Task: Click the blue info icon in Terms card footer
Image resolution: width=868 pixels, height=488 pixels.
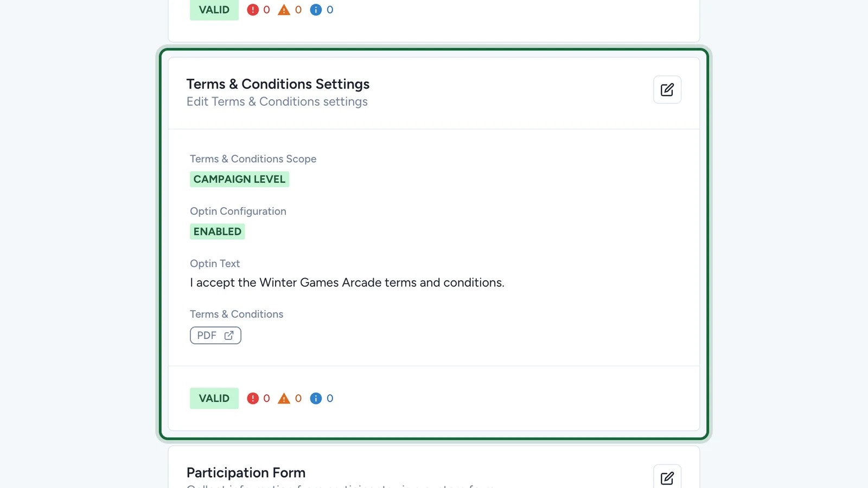Action: [x=316, y=399]
